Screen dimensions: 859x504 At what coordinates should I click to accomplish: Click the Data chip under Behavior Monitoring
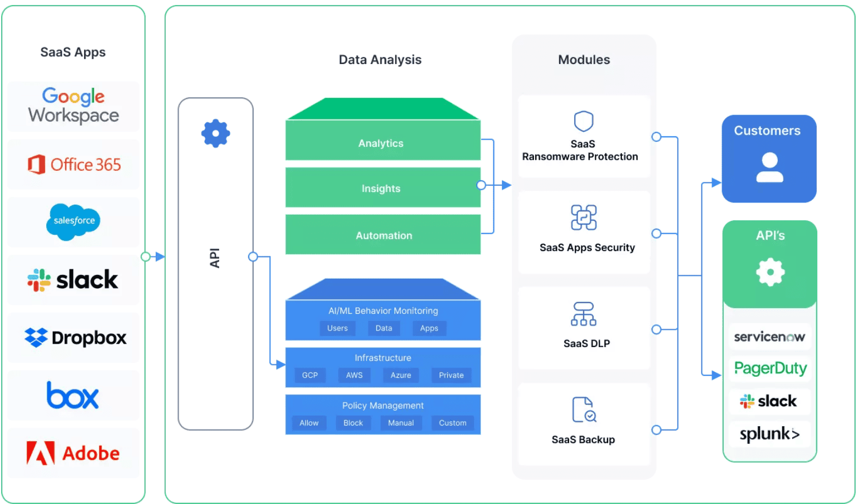[x=384, y=328]
